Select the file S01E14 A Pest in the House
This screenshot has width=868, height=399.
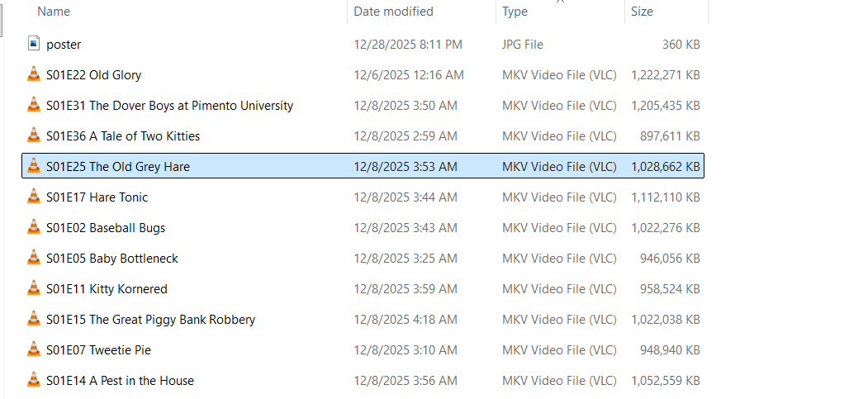120,381
